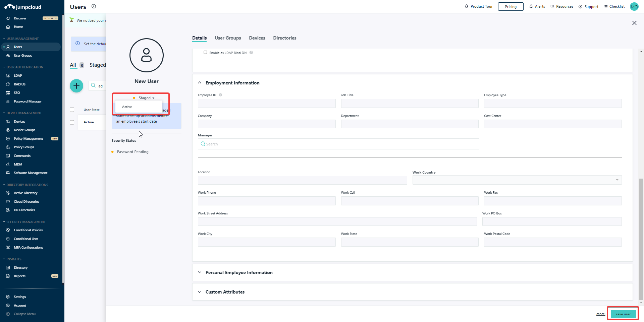Image resolution: width=644 pixels, height=322 pixels.
Task: Open Software Management in sidebar
Action: (x=31, y=173)
